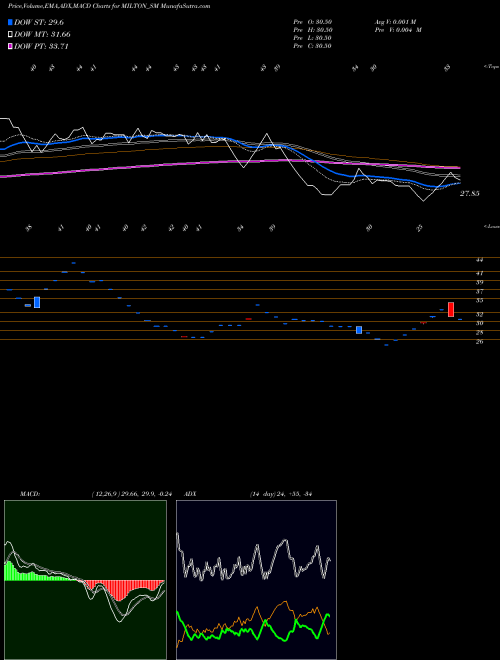Click the 'Pre C: 30.50' value
500x660 pixels.
(312, 46)
